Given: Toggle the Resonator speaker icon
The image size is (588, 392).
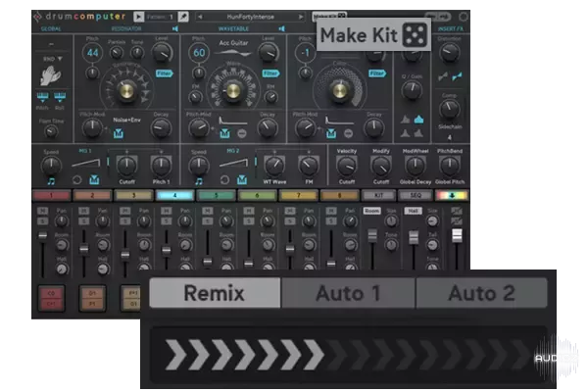Looking at the screenshot, I should [x=175, y=28].
